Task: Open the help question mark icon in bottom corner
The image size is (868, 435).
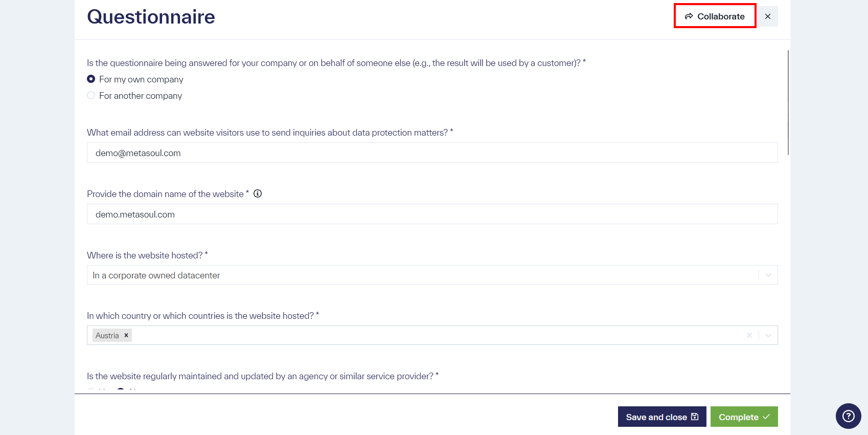Action: tap(848, 416)
